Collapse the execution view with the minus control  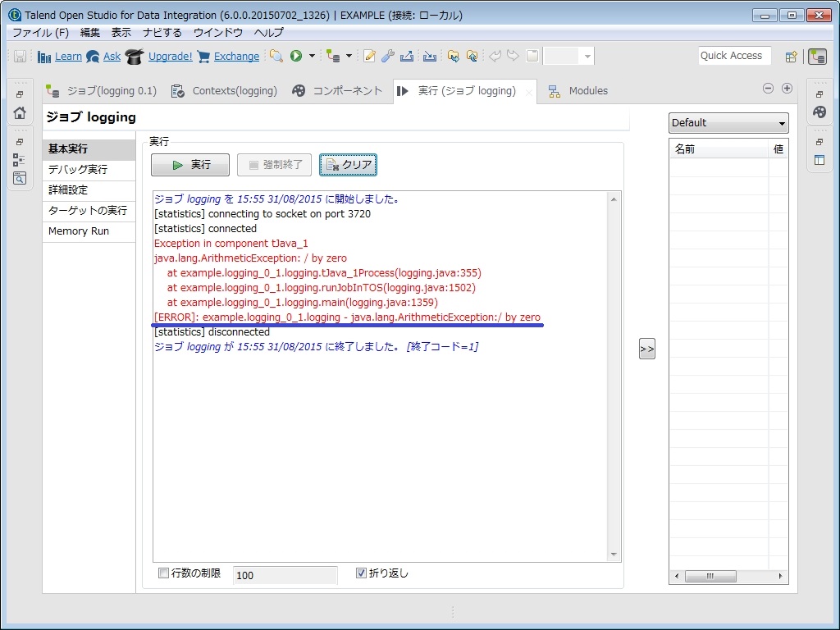click(x=769, y=87)
